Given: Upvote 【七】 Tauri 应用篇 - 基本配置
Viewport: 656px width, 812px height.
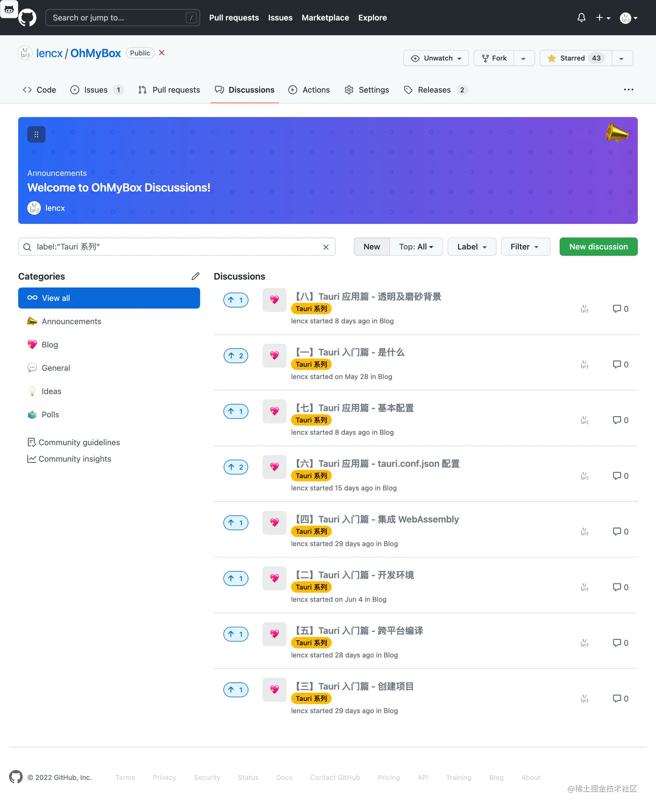Looking at the screenshot, I should coord(236,411).
